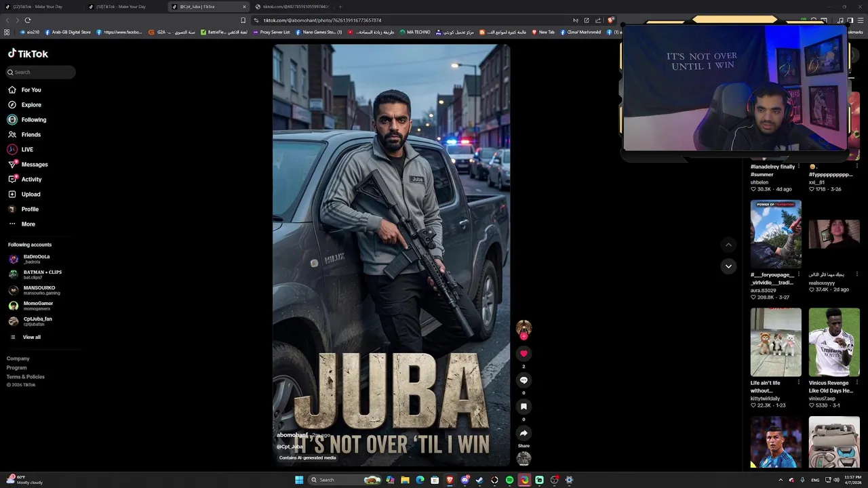The width and height of the screenshot is (868, 488).
Task: Click the Company footer link
Action: [18, 359]
